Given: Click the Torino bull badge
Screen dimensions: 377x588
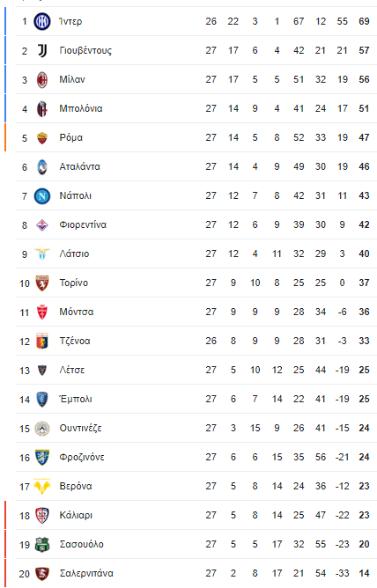Looking at the screenshot, I should pos(42,283).
